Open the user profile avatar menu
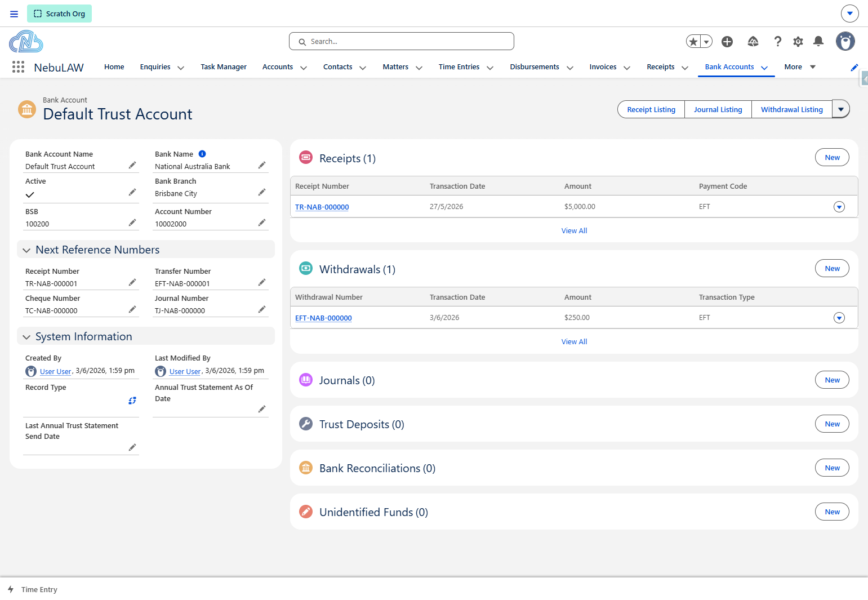This screenshot has height=600, width=868. point(845,41)
